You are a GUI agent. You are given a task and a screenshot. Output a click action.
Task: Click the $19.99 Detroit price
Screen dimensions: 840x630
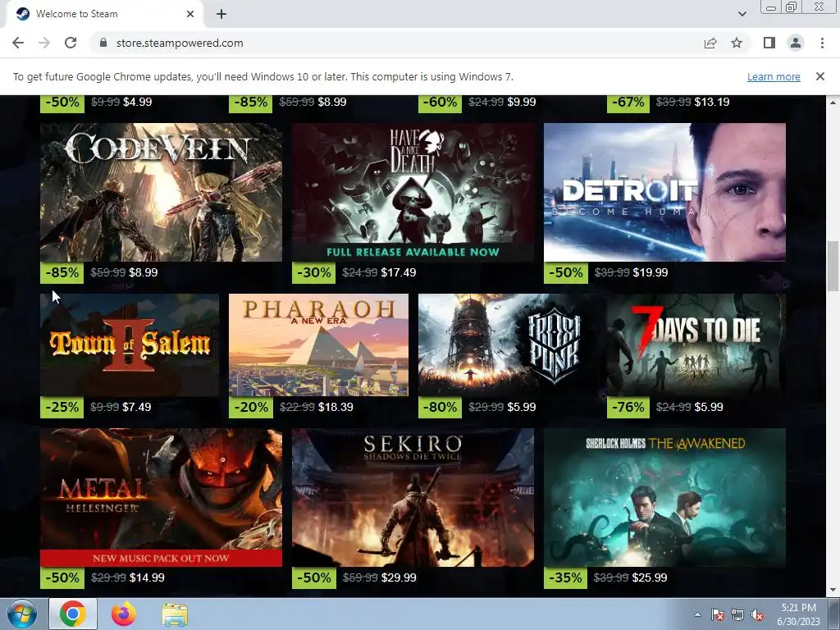tap(651, 272)
